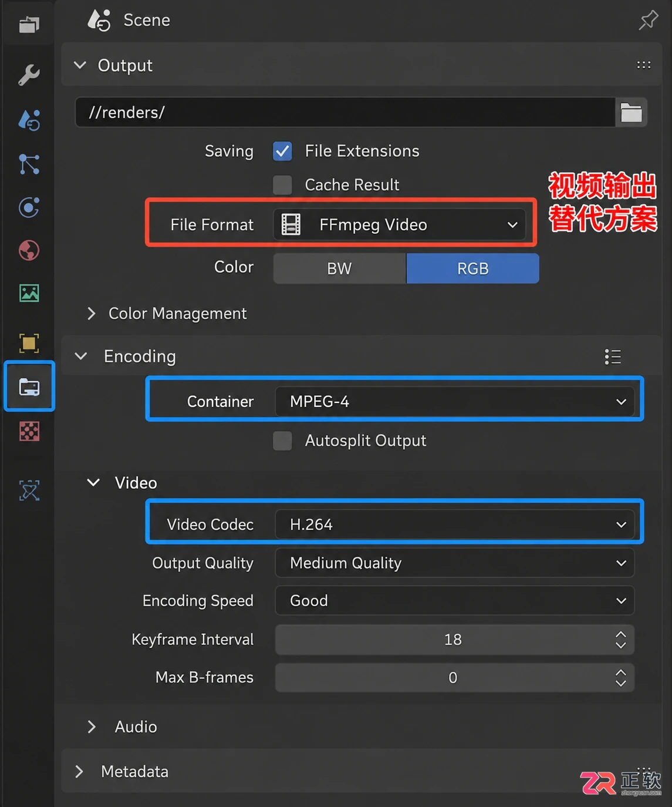Expand the Color Management section

click(92, 313)
